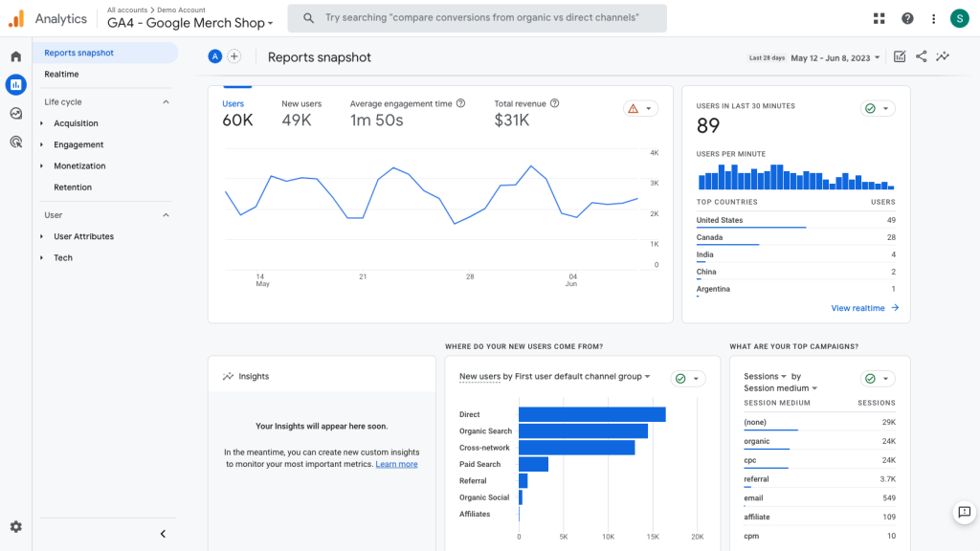
Task: Open the Explore icon in sidebar
Action: click(15, 113)
